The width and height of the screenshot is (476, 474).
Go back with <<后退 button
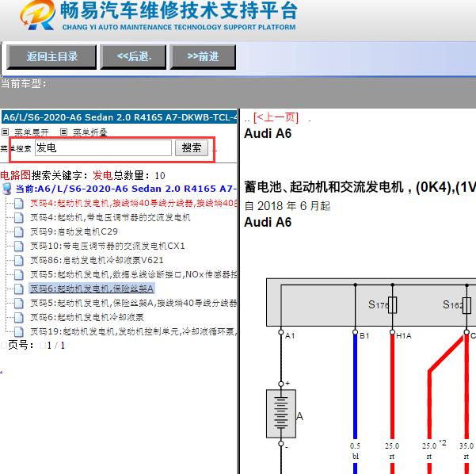[x=133, y=57]
